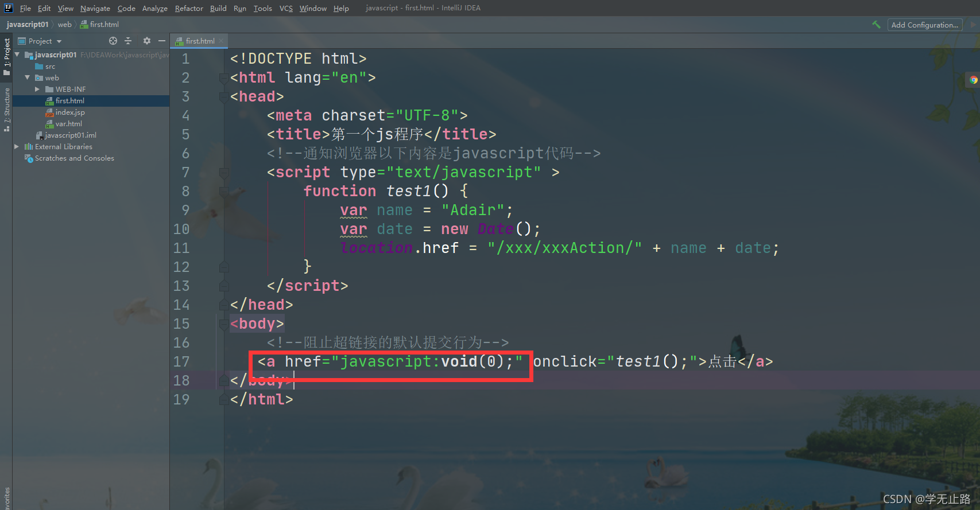Open the View menu

(65, 8)
